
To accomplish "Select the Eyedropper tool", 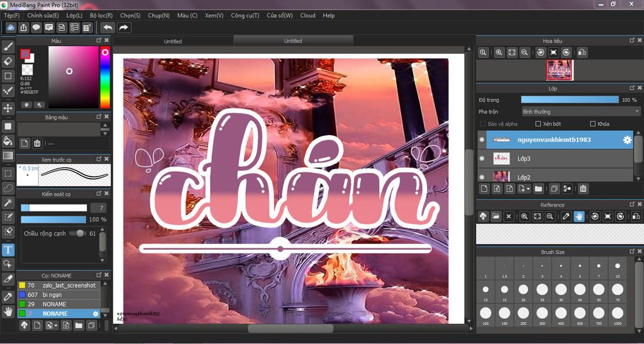I will click(8, 297).
